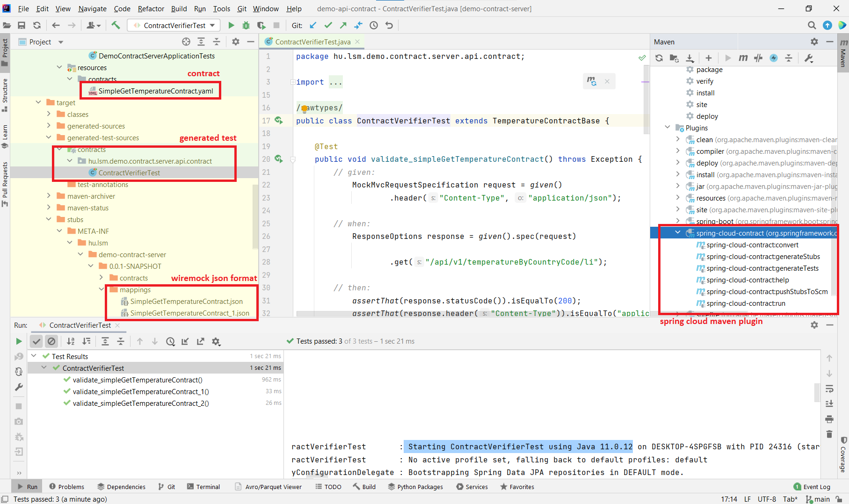Collapse all in Project panel toolbar

[217, 42]
